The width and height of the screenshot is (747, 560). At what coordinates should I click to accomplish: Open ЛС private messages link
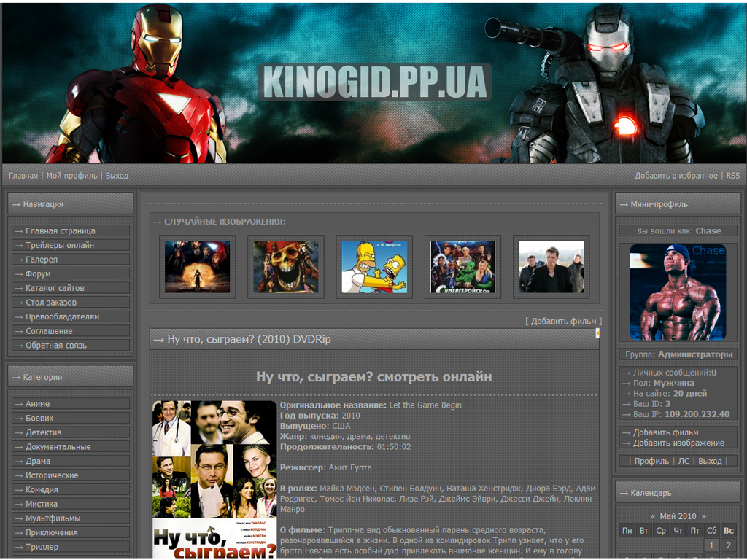[x=684, y=461]
